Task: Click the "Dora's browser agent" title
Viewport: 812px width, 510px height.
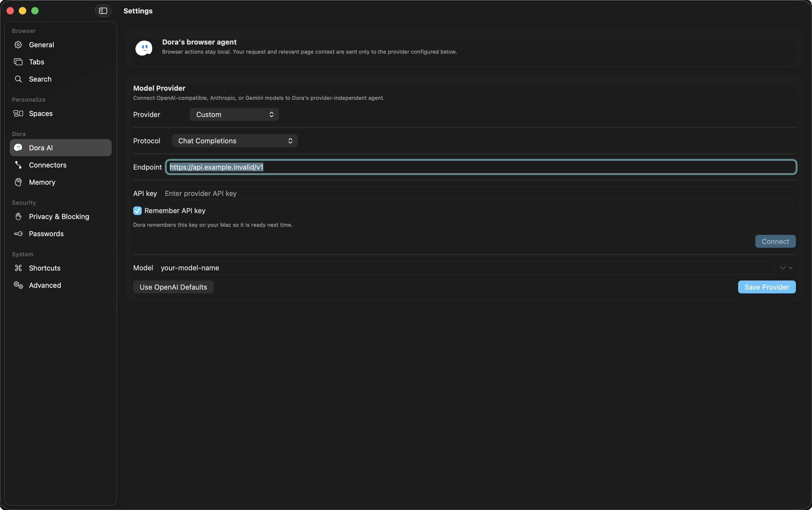Action: [x=199, y=42]
